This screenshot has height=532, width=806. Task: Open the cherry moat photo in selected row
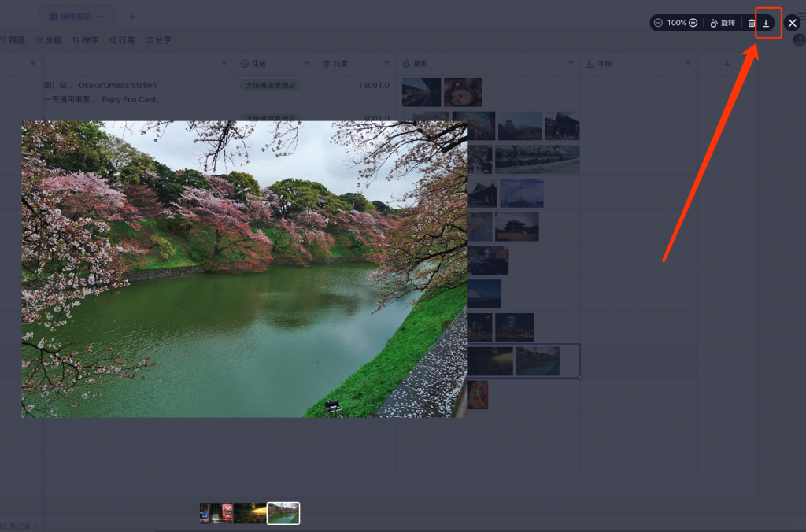point(538,361)
